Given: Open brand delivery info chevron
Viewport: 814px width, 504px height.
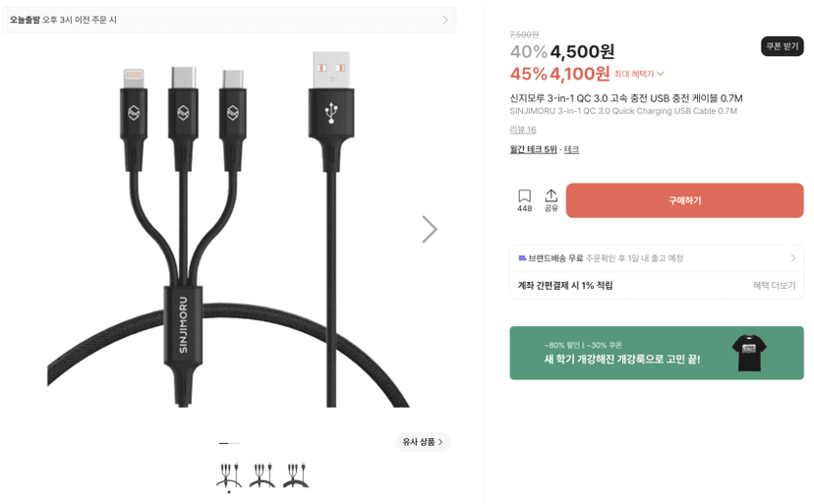Looking at the screenshot, I should point(792,258).
